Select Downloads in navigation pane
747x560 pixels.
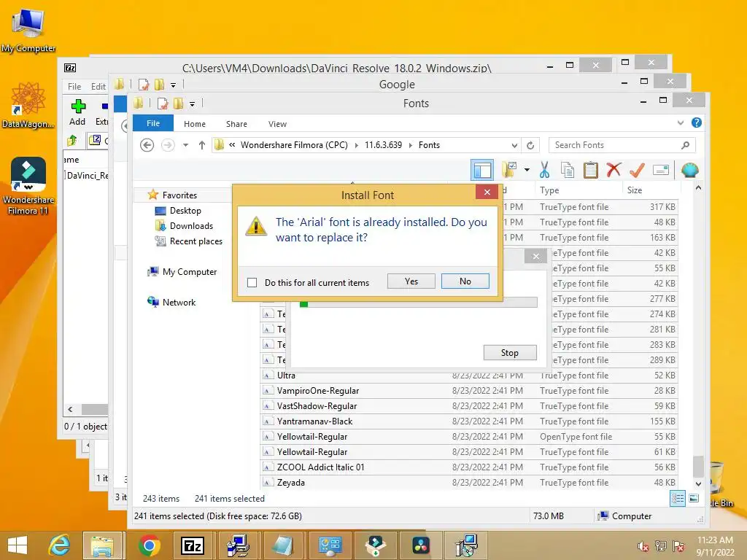click(x=191, y=226)
